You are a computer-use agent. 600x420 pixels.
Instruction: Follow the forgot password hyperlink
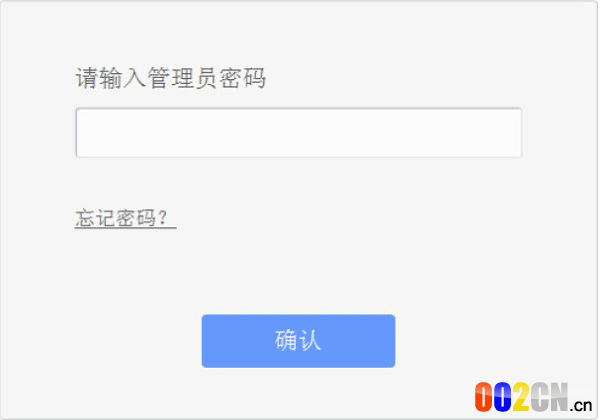125,218
